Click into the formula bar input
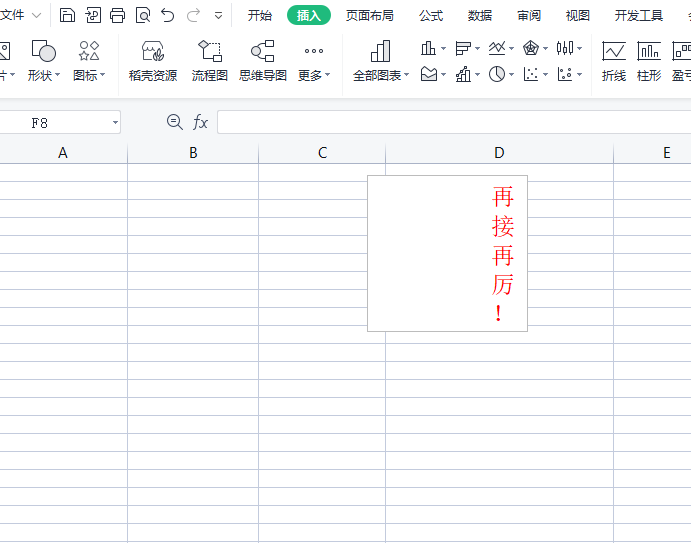The width and height of the screenshot is (691, 543). 454,122
